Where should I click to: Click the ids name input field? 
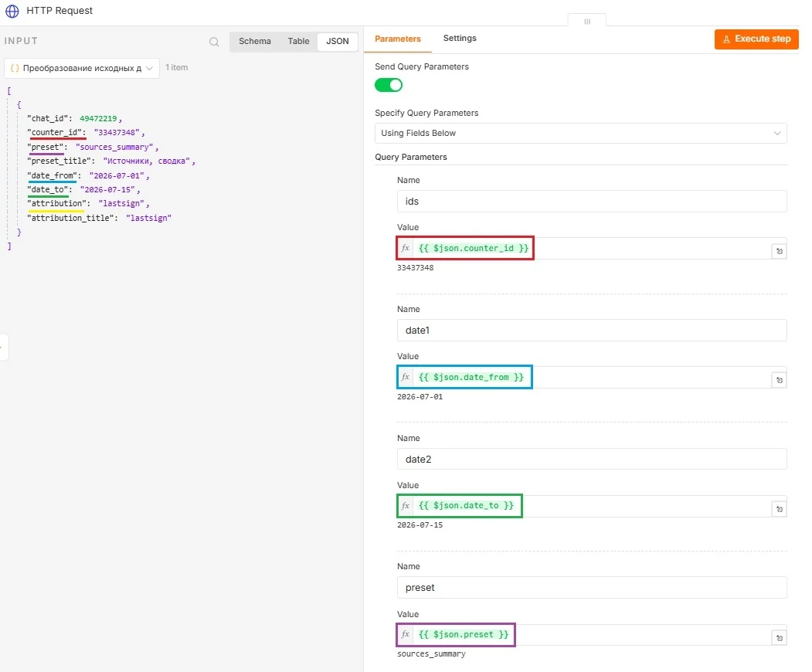click(591, 202)
